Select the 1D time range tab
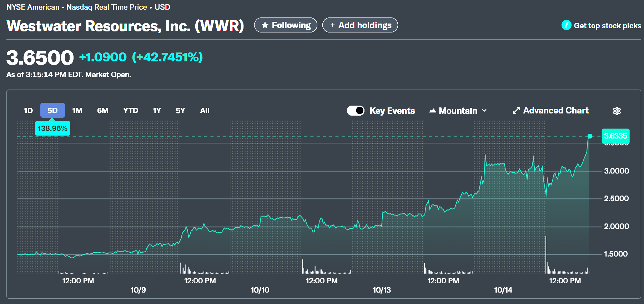 tap(28, 111)
